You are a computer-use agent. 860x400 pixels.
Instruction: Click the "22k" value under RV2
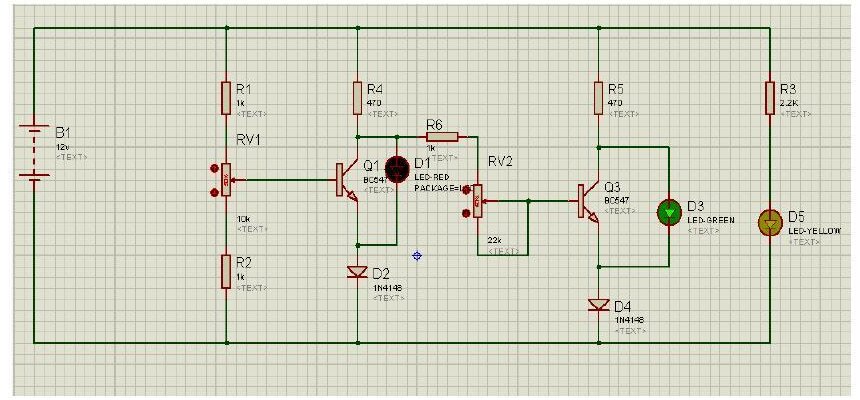[x=495, y=240]
